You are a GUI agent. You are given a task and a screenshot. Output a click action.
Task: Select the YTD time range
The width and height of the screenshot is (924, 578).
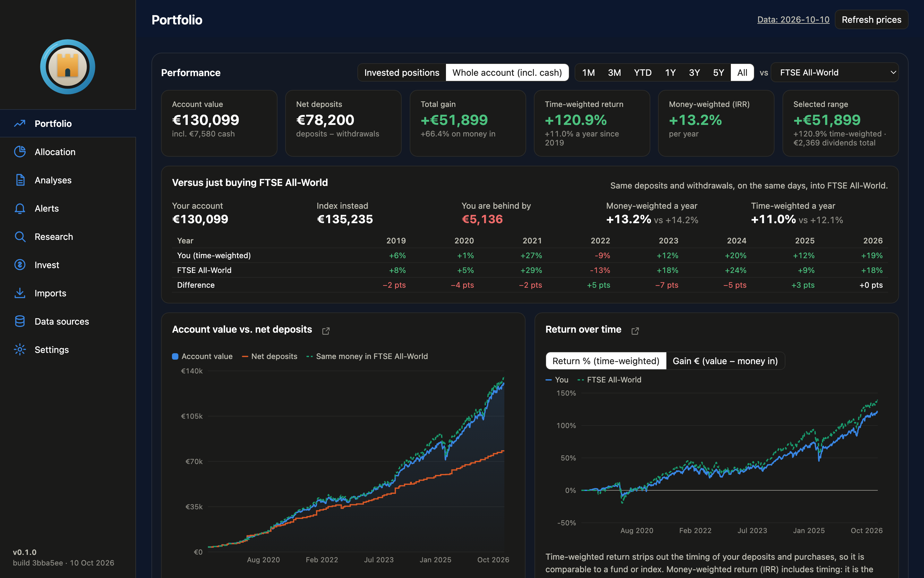(643, 73)
